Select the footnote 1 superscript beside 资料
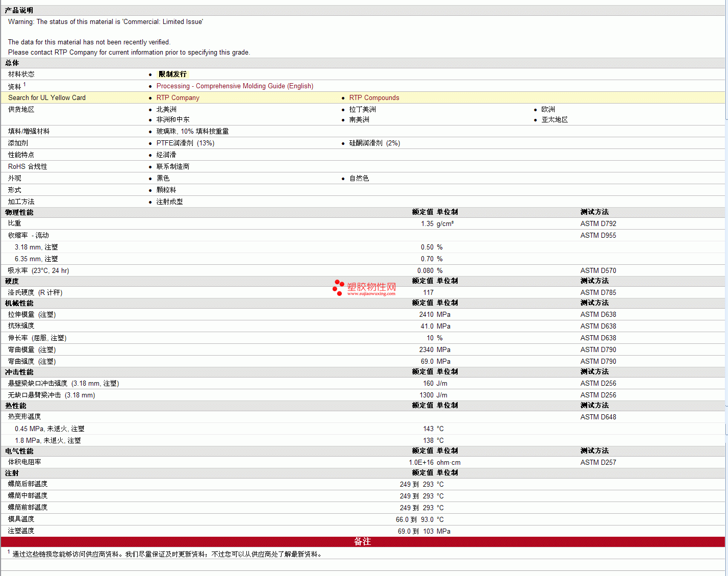This screenshot has height=576, width=728. 24,85
